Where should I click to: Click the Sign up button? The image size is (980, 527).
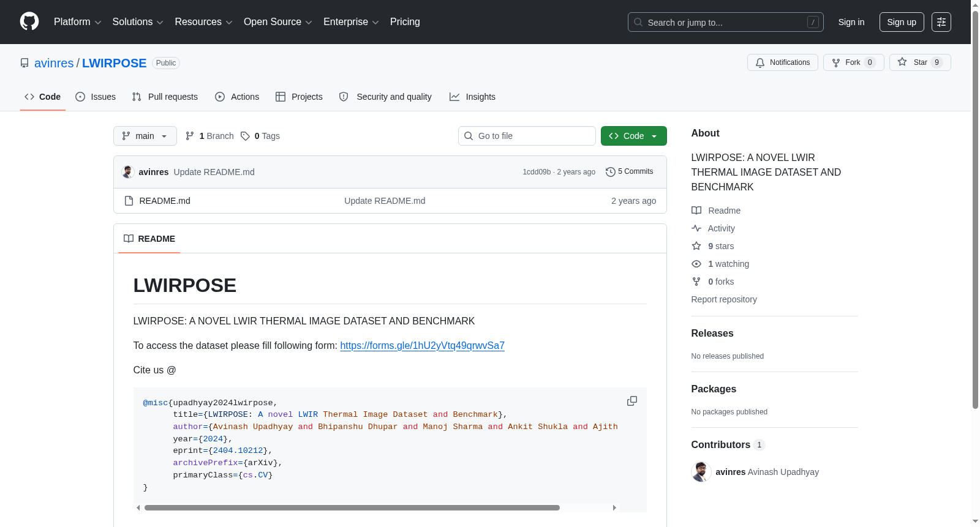[x=902, y=22]
